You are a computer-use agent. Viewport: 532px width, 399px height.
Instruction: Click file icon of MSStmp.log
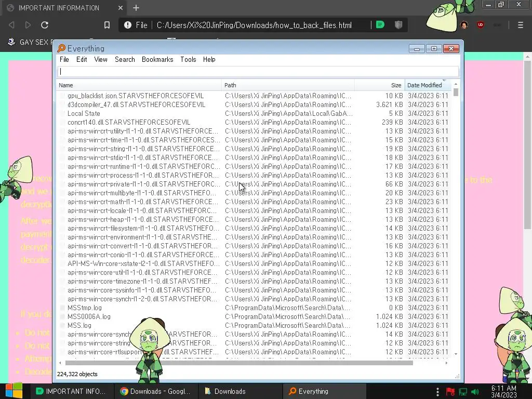click(62, 308)
